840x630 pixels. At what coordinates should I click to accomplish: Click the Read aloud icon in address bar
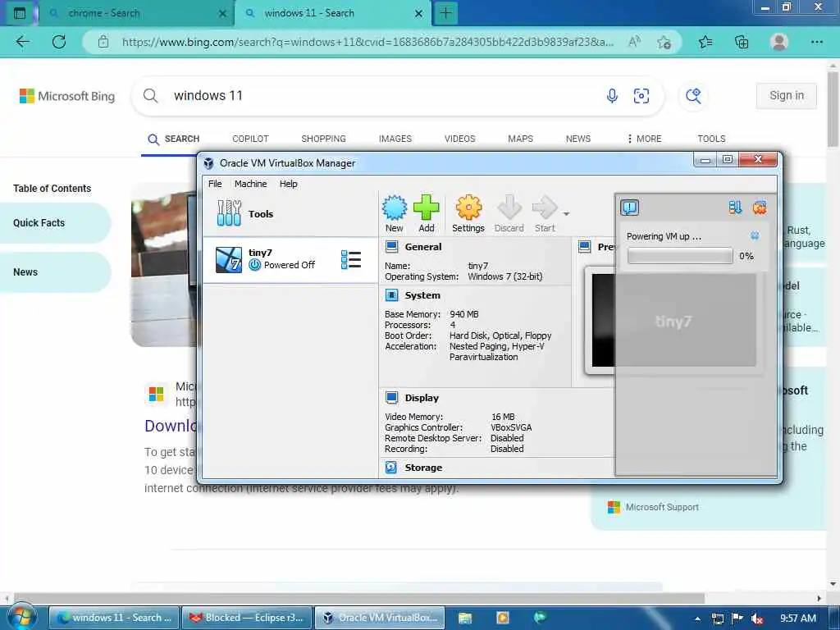[x=634, y=42]
